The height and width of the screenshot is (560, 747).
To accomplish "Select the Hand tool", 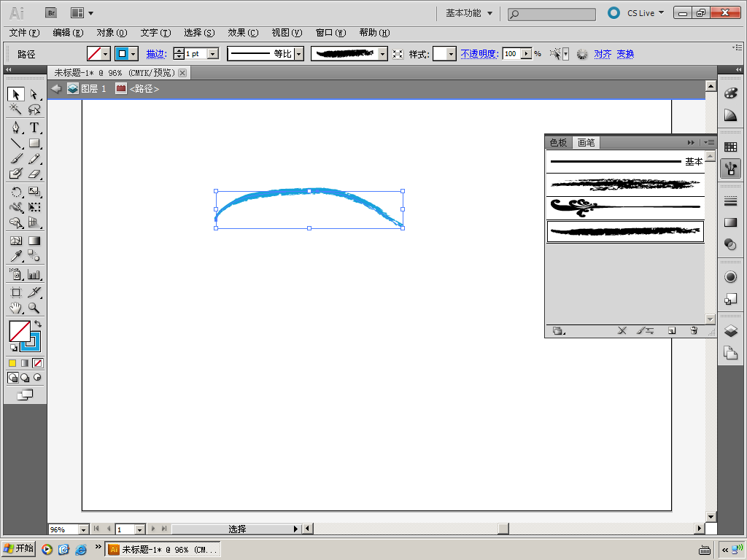I will [16, 308].
